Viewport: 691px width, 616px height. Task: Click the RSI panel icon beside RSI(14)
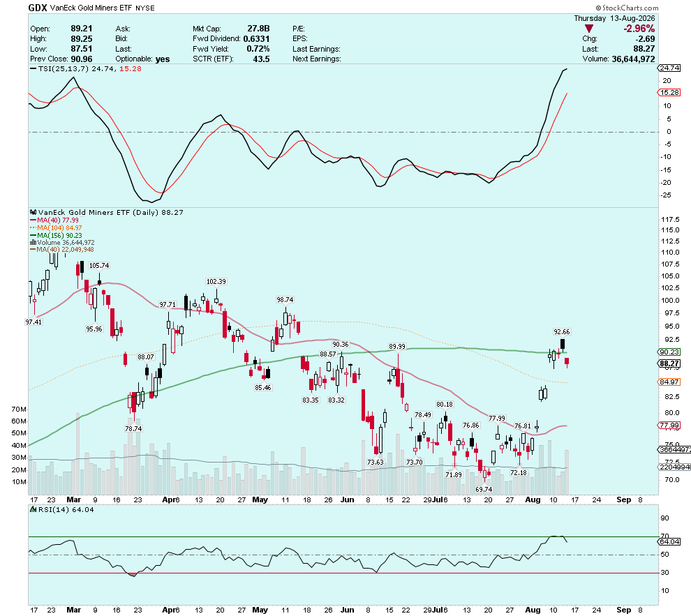(33, 509)
